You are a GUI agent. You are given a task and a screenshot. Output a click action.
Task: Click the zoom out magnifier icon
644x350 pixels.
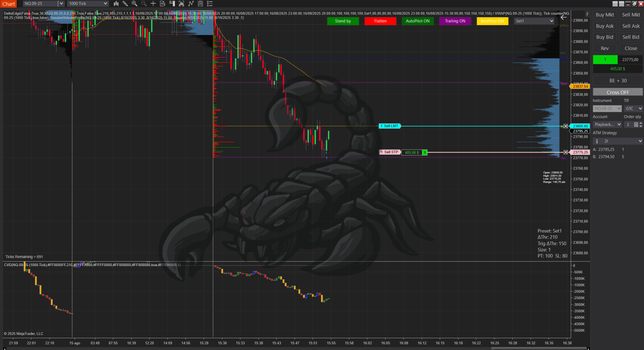(144, 4)
